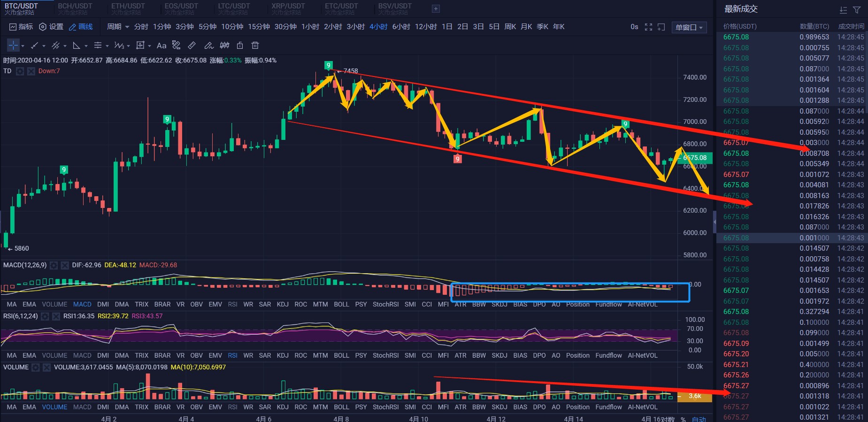The width and height of the screenshot is (868, 422).
Task: Open TD indicator settings gear
Action: pos(20,71)
